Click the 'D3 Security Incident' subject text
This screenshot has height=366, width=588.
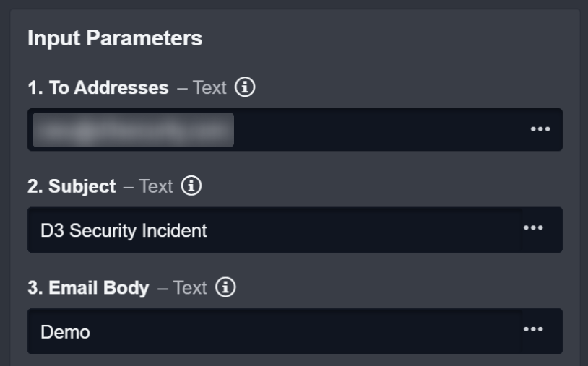(x=124, y=230)
